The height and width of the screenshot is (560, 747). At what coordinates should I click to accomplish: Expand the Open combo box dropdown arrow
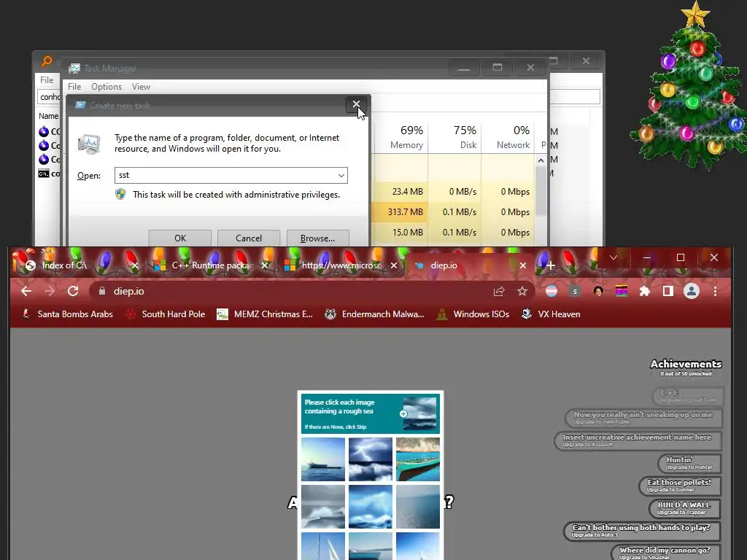point(341,175)
